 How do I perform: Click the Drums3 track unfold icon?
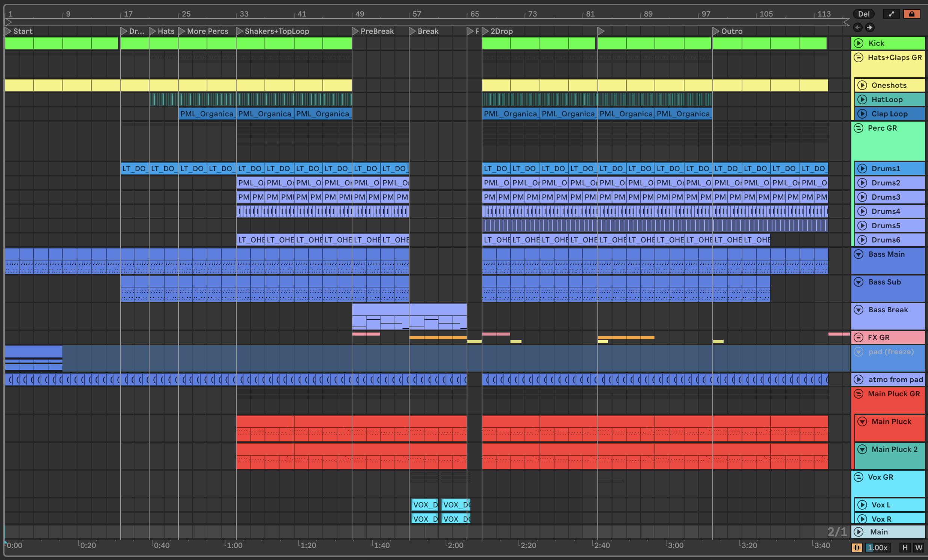(862, 197)
